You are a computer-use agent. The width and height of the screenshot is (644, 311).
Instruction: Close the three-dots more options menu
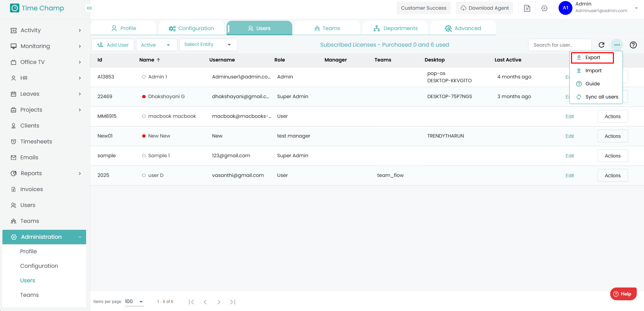coord(617,45)
